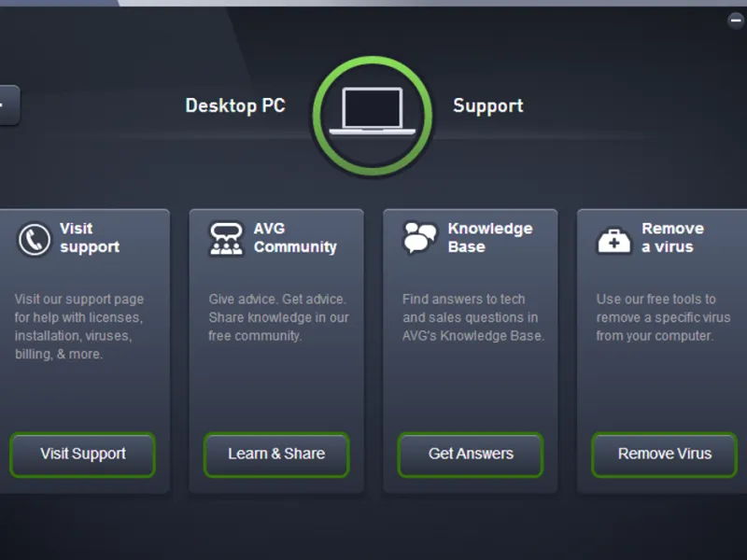The width and height of the screenshot is (747, 560).
Task: Click the AVG Community group chat icon
Action: pyautogui.click(x=226, y=238)
